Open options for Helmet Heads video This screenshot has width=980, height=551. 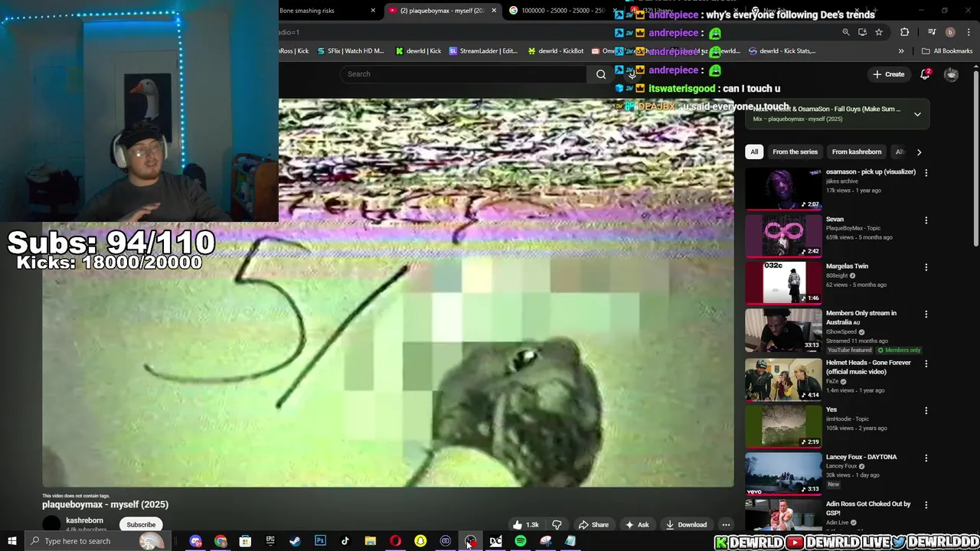[x=926, y=364]
